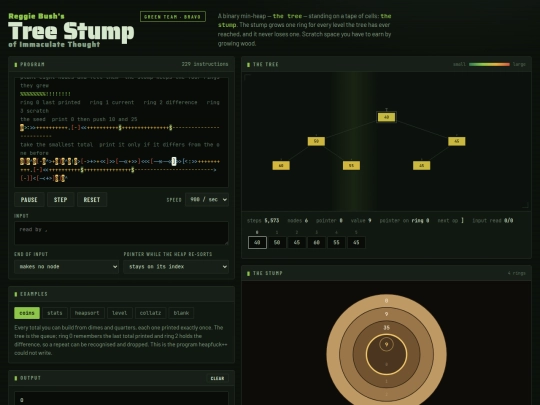Click the 'steps 5,573' status readout
Screen dimensions: 540x405
point(263,220)
